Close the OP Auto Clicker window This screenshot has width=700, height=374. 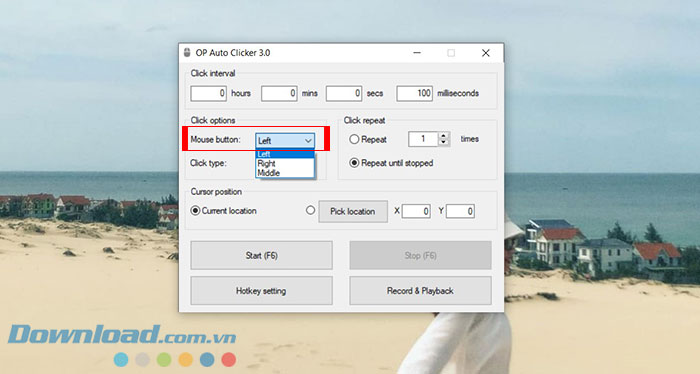point(486,53)
